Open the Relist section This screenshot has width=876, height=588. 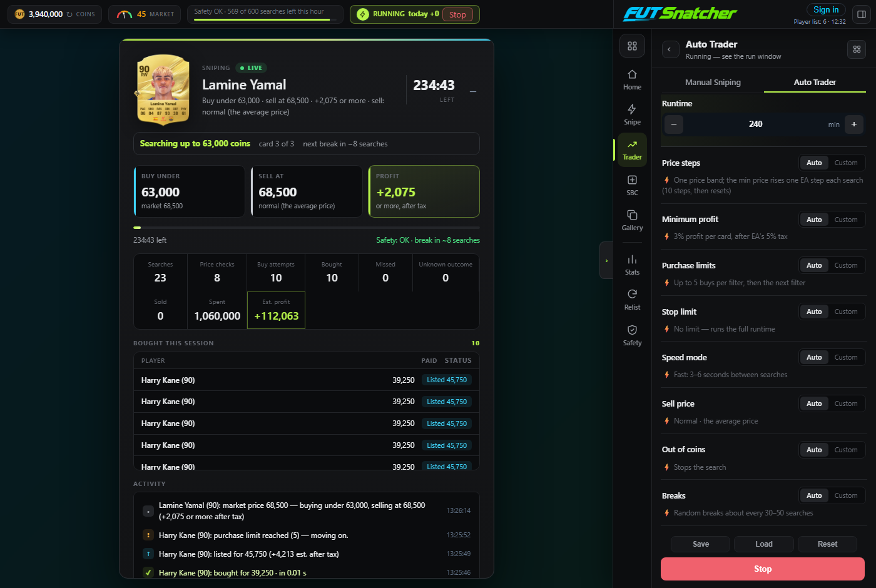click(x=632, y=300)
